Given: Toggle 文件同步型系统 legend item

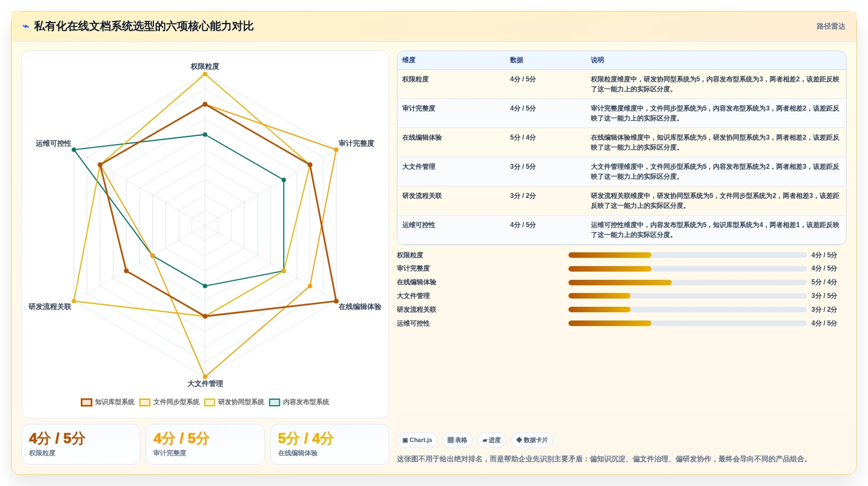Looking at the screenshot, I should 169,402.
